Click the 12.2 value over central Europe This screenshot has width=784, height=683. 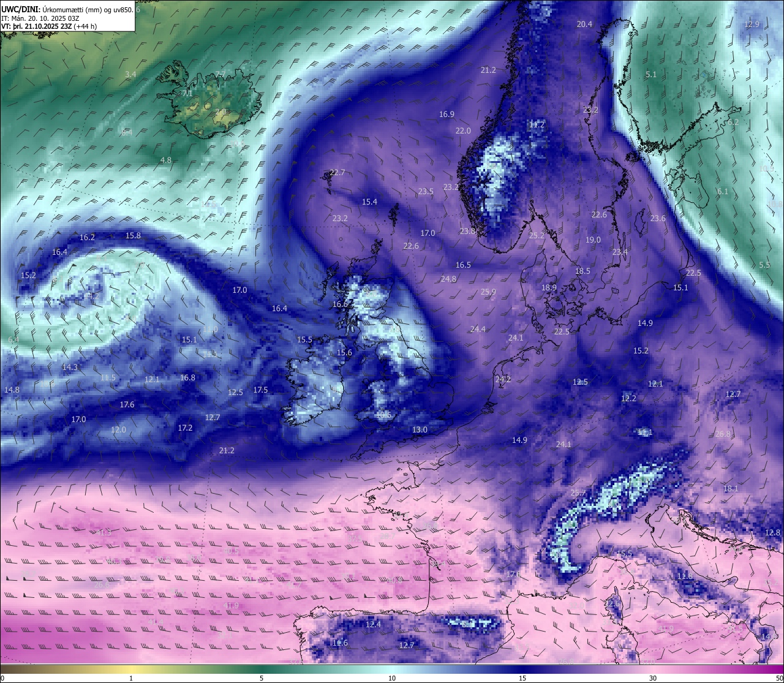click(x=628, y=398)
